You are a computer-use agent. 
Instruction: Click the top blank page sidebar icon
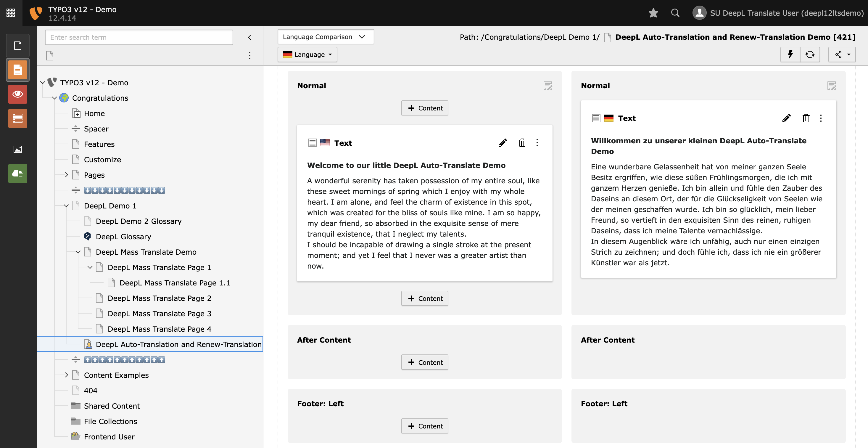coord(17,46)
